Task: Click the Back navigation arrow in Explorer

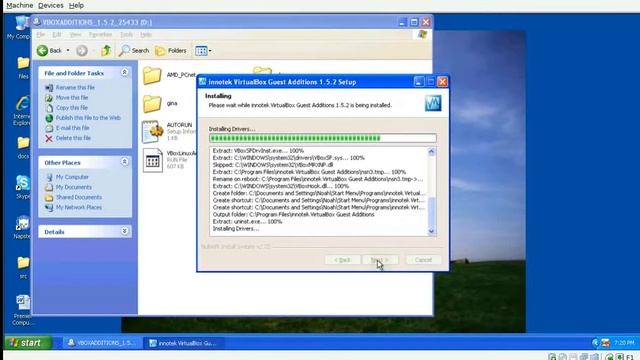Action: [42, 51]
